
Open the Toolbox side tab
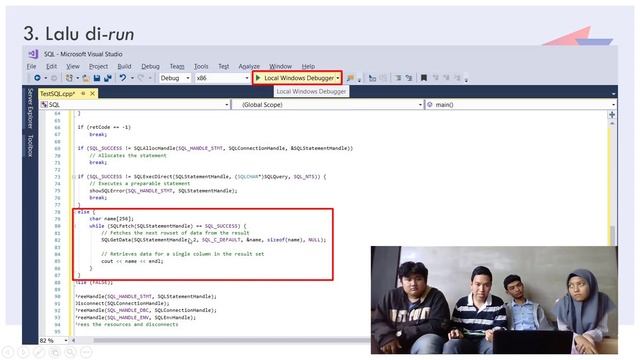pyautogui.click(x=30, y=146)
